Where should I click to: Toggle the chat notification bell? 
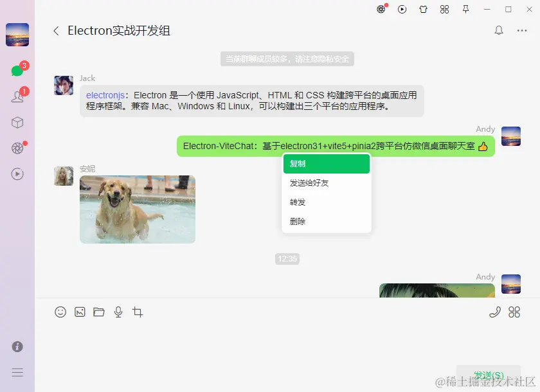pos(498,30)
